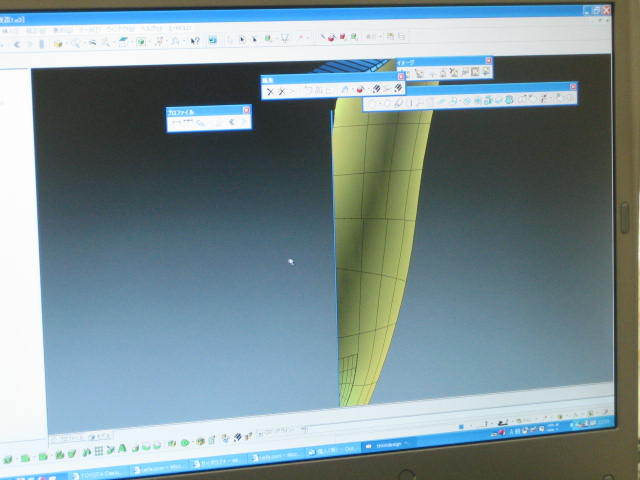The width and height of the screenshot is (640, 480).
Task: Click the blue diamond icon in long toolbar
Action: pos(467,100)
